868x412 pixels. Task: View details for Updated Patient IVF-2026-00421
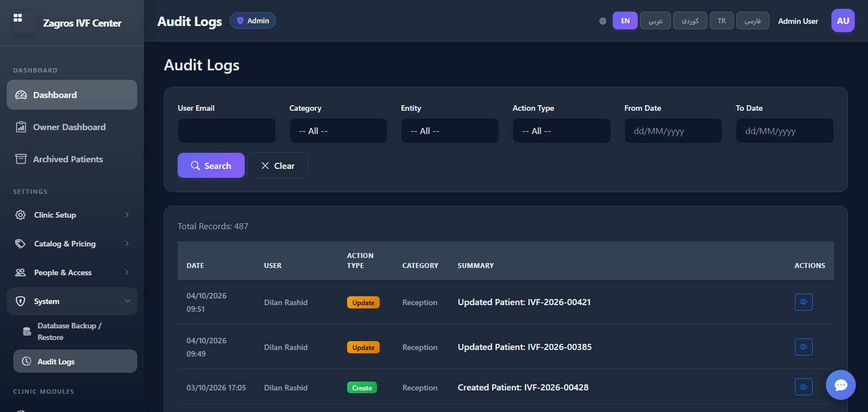804,302
